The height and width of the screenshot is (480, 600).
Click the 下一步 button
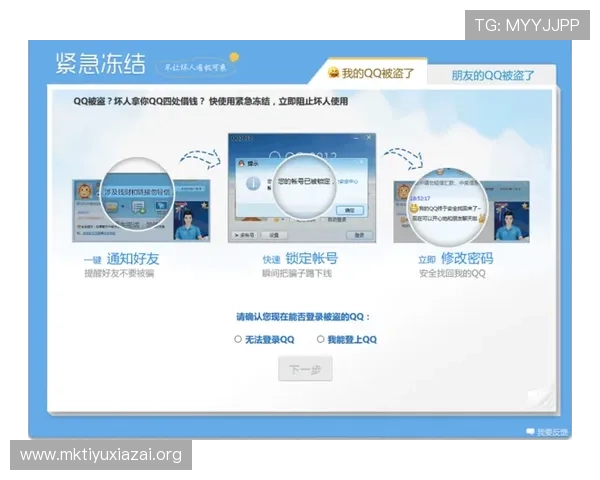click(x=305, y=369)
